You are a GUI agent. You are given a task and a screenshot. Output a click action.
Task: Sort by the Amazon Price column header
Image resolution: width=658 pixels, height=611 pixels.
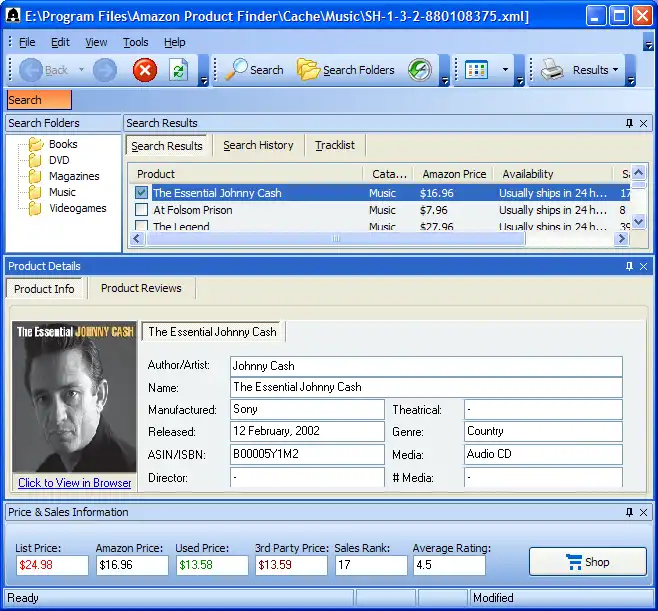[x=454, y=174]
